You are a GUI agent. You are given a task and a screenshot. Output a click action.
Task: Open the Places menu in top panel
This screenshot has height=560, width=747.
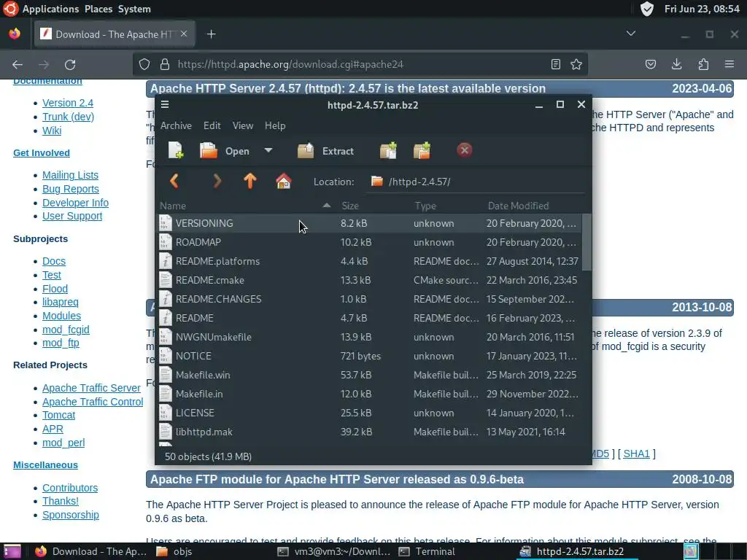click(98, 9)
